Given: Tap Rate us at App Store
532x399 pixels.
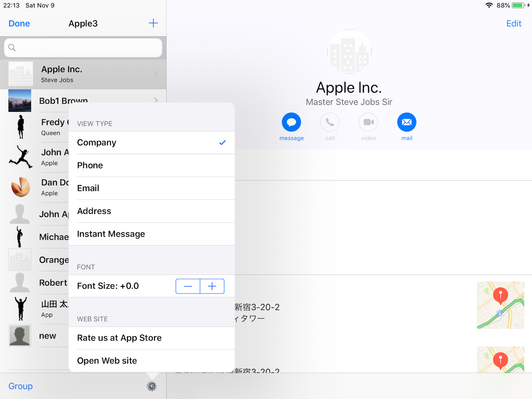Looking at the screenshot, I should pyautogui.click(x=151, y=338).
